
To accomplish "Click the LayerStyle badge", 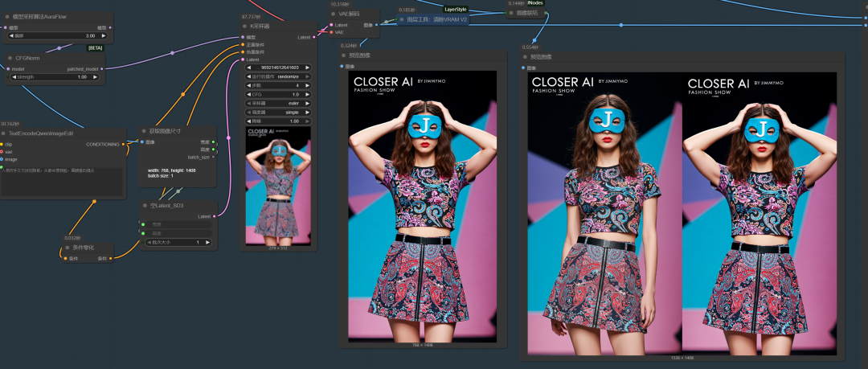I will tap(457, 10).
